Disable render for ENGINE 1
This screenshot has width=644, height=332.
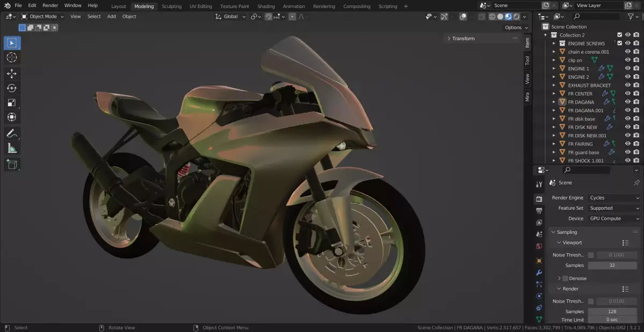pyautogui.click(x=636, y=69)
